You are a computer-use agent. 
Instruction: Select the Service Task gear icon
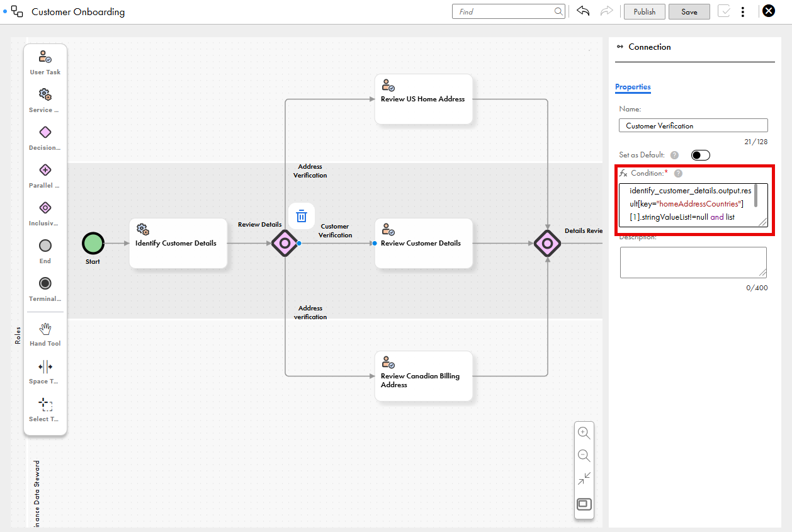45,94
